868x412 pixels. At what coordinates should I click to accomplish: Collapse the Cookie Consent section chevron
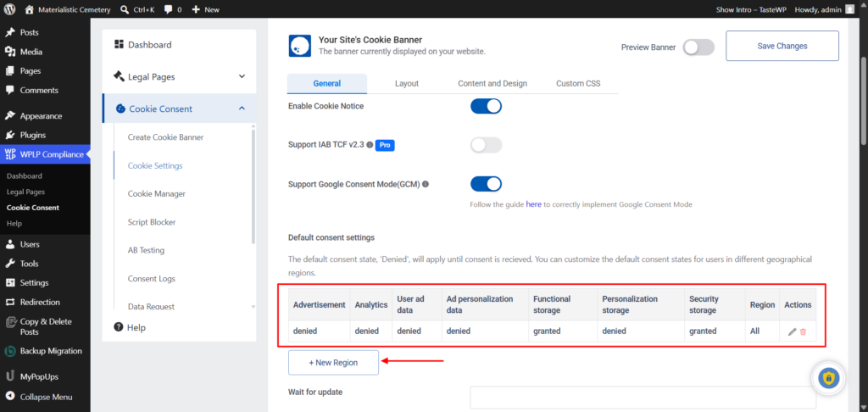coord(242,109)
